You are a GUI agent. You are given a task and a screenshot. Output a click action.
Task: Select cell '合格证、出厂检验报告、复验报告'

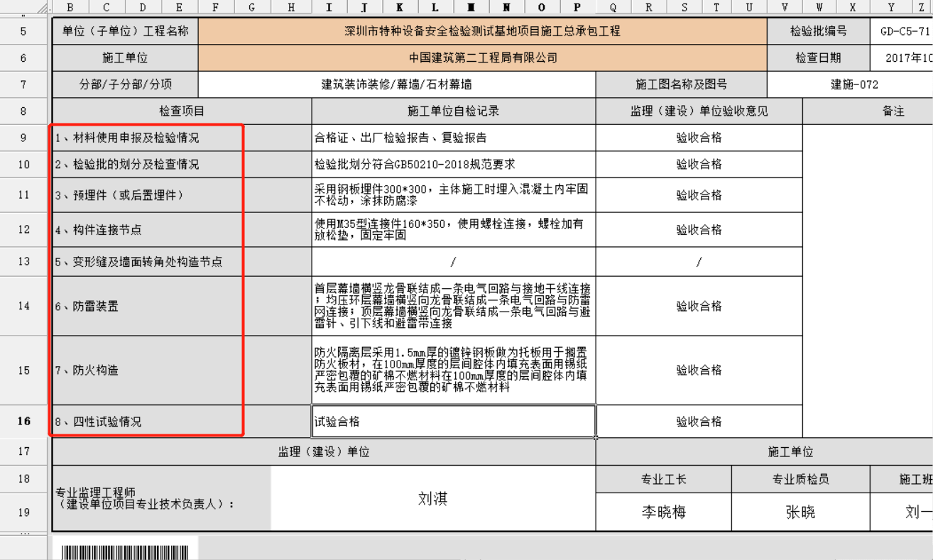(454, 138)
